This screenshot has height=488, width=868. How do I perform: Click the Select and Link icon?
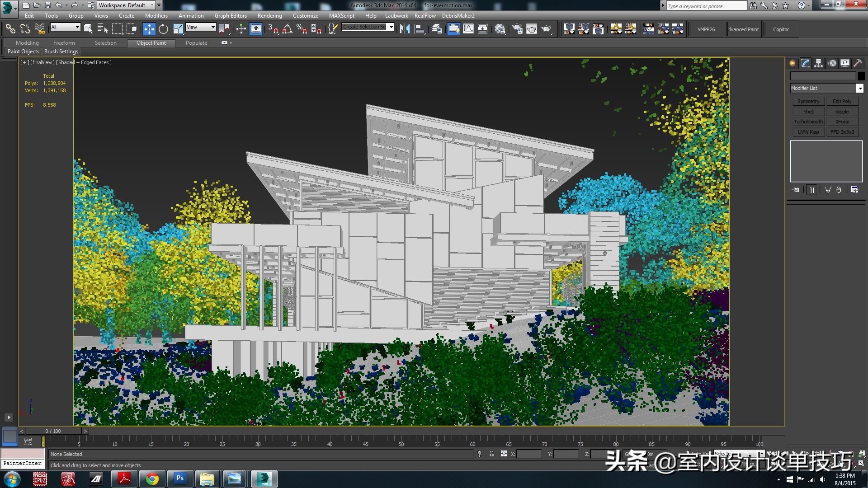pyautogui.click(x=10, y=29)
